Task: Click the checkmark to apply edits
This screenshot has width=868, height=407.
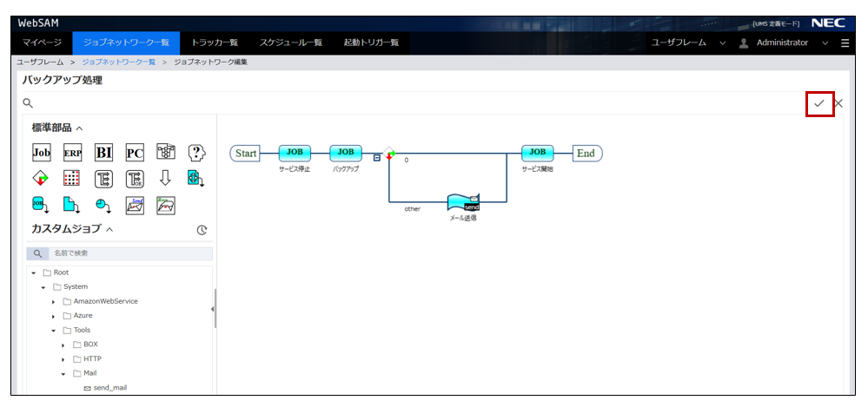Action: pyautogui.click(x=818, y=103)
